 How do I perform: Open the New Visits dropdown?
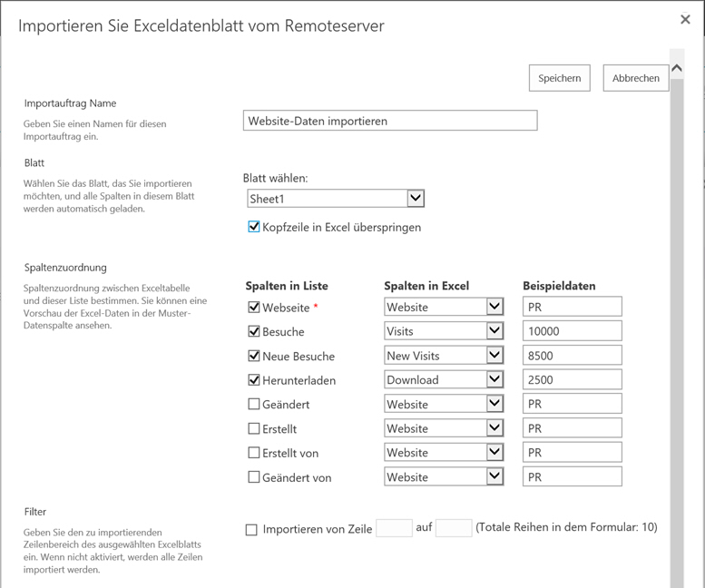444,355
